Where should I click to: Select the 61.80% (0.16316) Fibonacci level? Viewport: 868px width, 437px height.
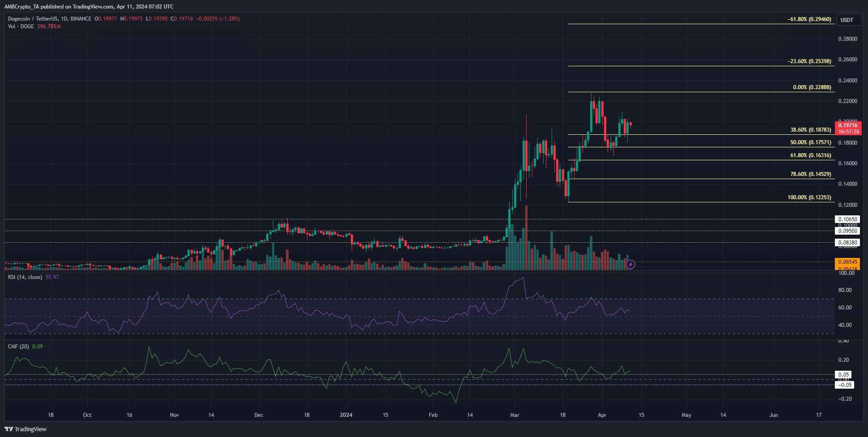coord(811,155)
